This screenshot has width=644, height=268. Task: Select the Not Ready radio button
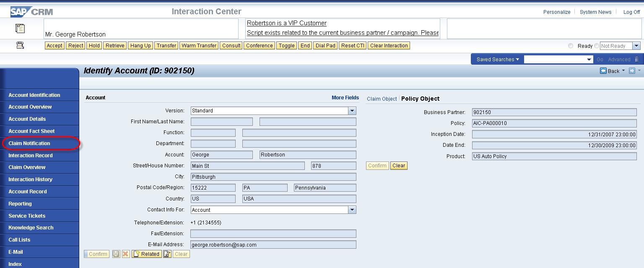pyautogui.click(x=597, y=46)
